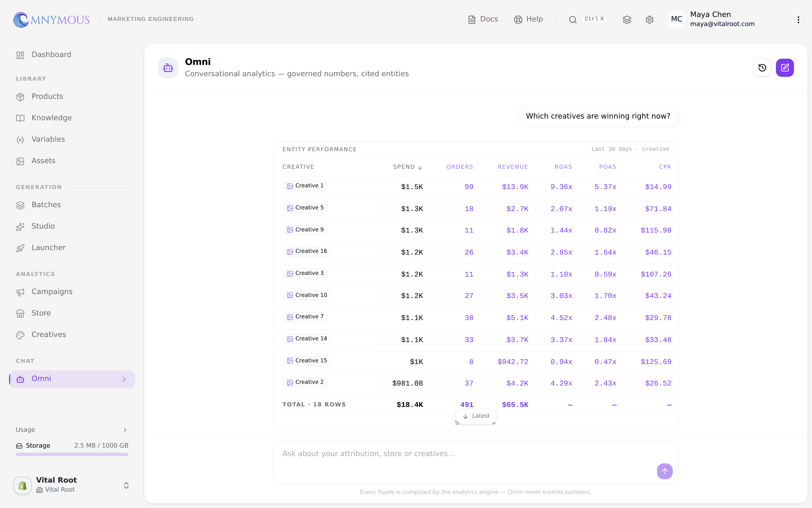
Task: Click the $65.5K total revenue
Action: 515,405
